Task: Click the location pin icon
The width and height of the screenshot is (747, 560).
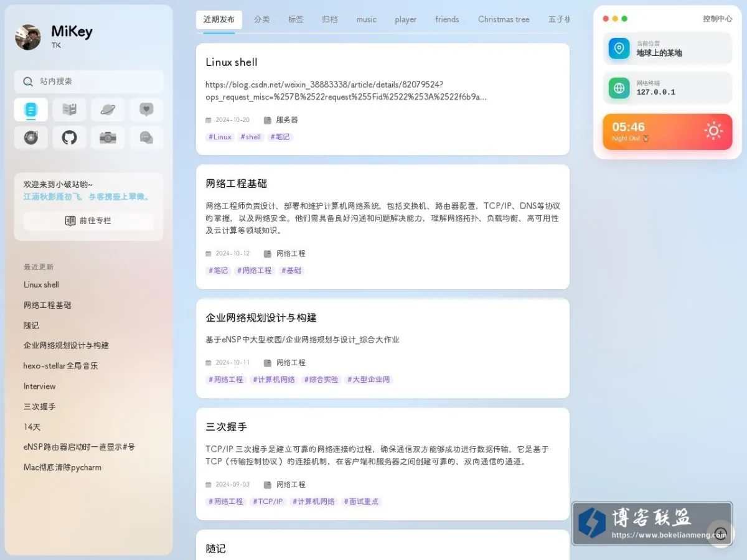Action: [619, 49]
